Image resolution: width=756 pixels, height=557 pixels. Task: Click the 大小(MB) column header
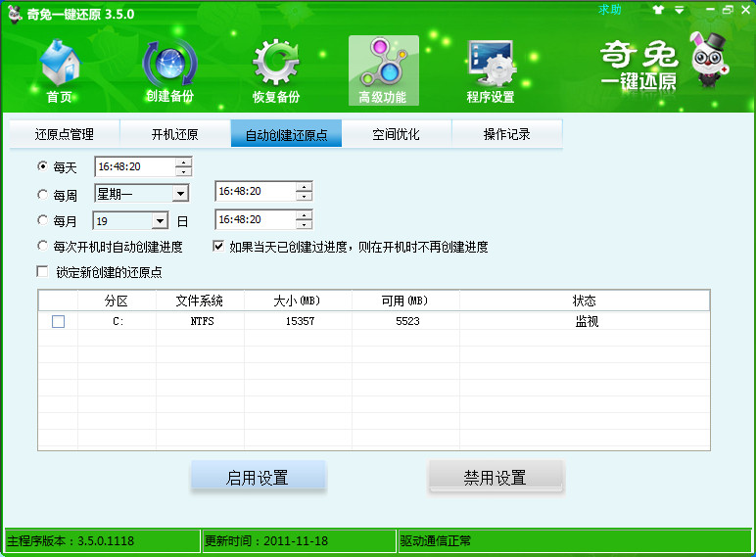298,302
